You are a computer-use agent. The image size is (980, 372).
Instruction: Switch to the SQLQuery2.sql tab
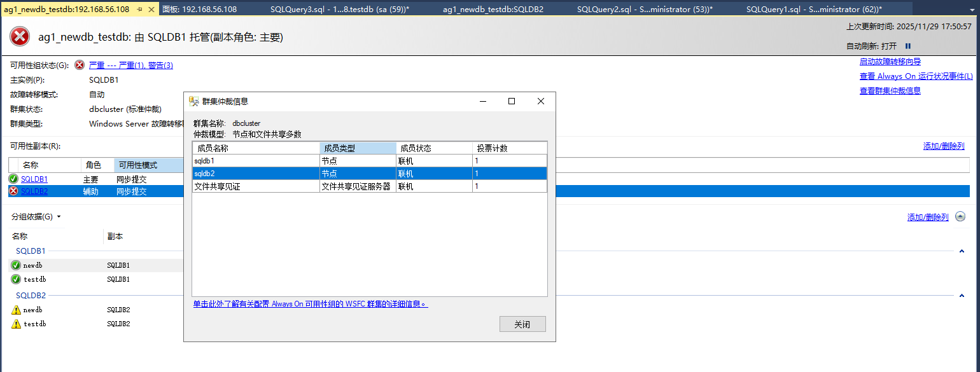coord(645,10)
